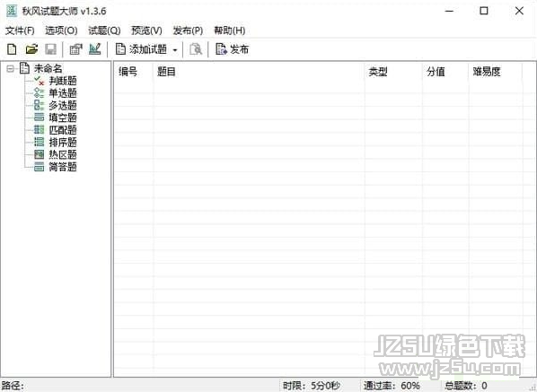Open the 试题(Q) menu
Viewport: 537px width, 392px height.
pos(104,30)
